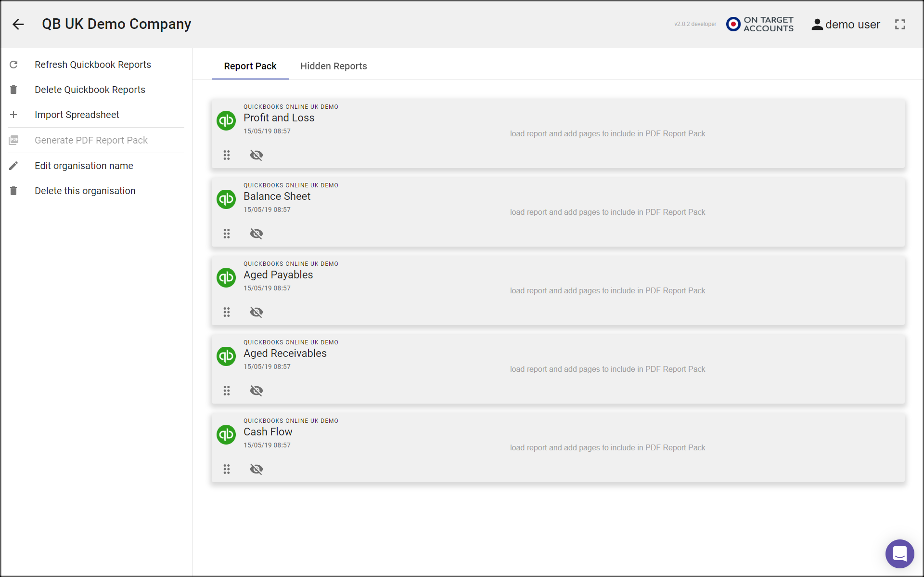Screen dimensions: 924x577
Task: Click the v2.0.2 developer version label
Action: click(x=695, y=24)
